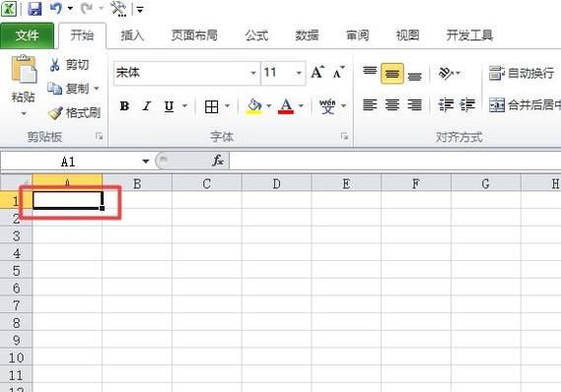Toggle middle vertical align icon
Screen dimensions: 561x392
tap(392, 74)
